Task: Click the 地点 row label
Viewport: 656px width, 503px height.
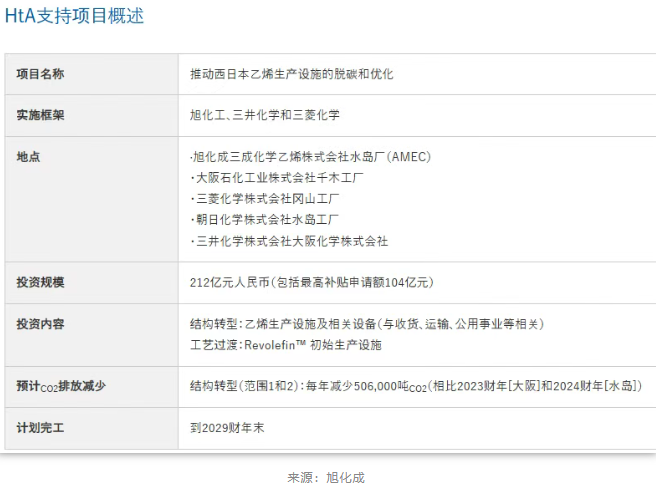Action: pyautogui.click(x=28, y=157)
